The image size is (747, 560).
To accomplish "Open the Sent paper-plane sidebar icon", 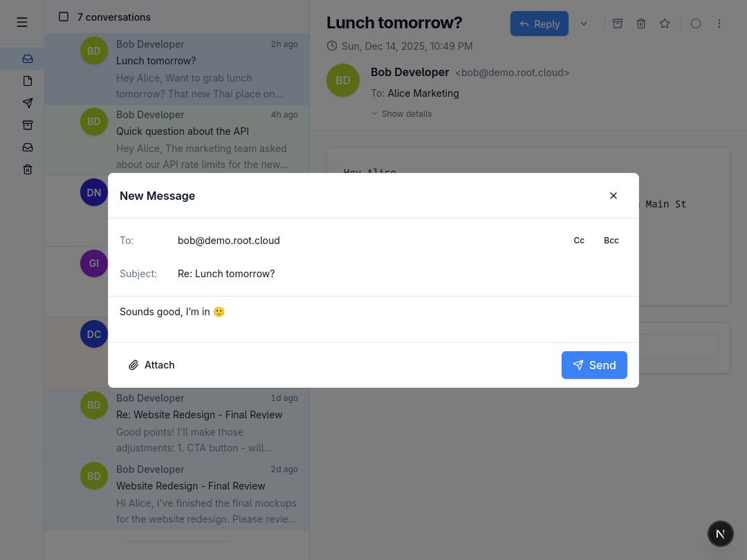I will 28,103.
